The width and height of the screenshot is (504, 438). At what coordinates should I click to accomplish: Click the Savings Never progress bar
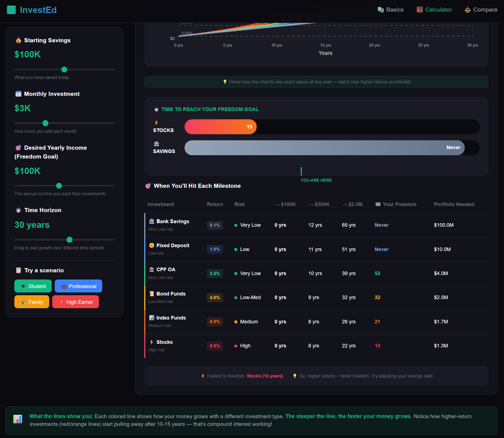click(325, 148)
